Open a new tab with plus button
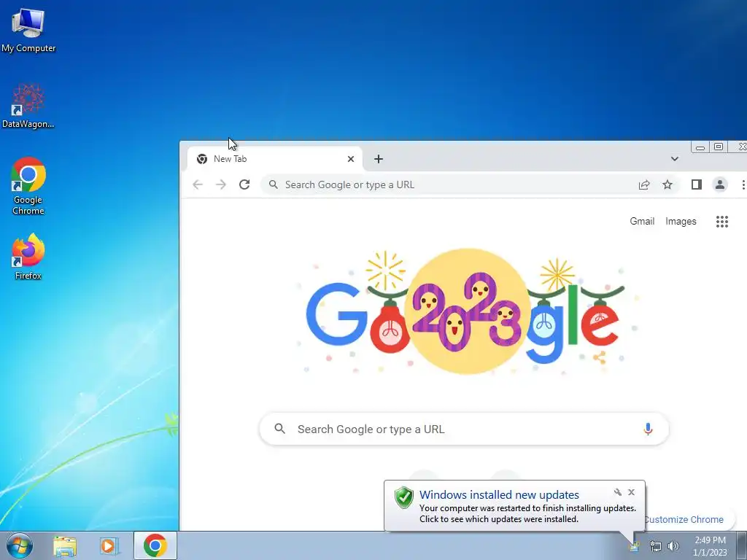747x560 pixels. [379, 159]
